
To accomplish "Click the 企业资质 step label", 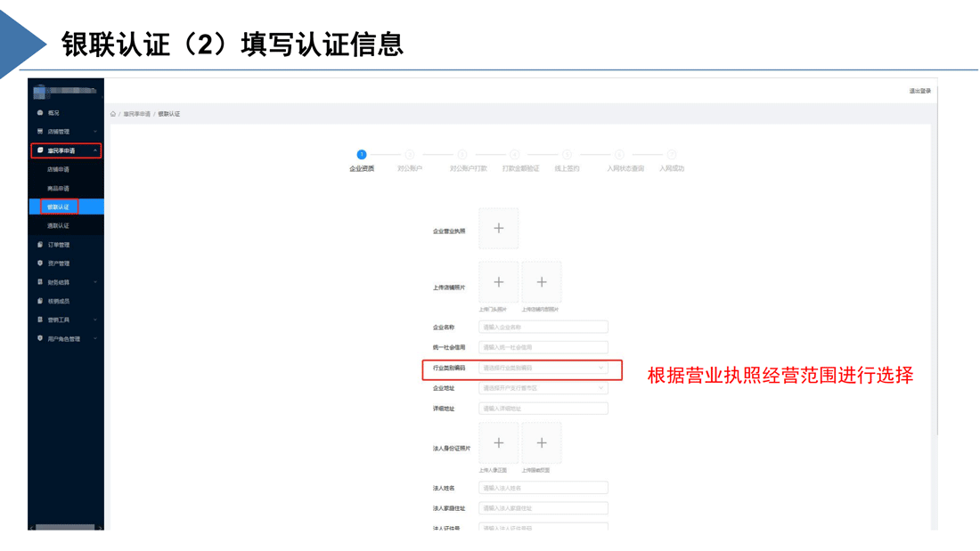I will click(362, 168).
